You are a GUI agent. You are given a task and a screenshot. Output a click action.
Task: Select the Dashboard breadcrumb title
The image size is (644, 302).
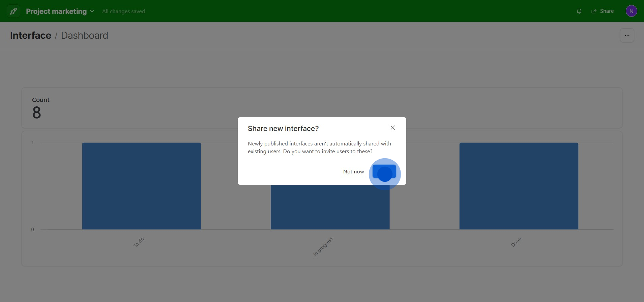pyautogui.click(x=84, y=35)
